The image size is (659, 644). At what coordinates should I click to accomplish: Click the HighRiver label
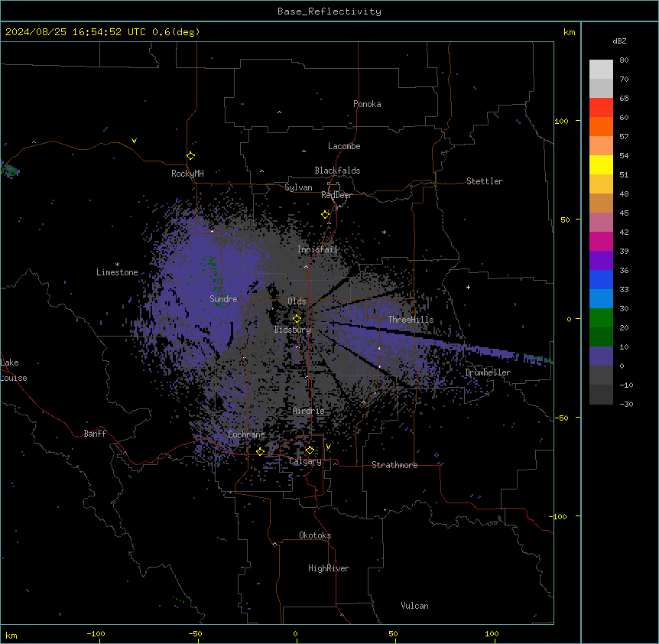point(329,568)
